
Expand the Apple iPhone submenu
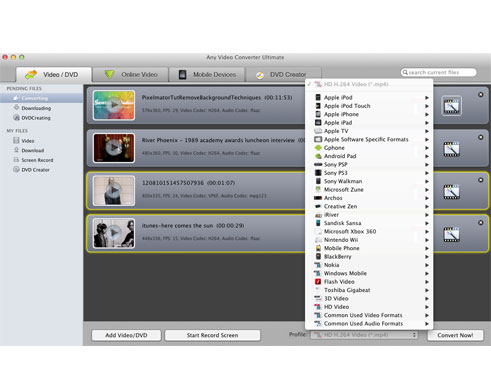[x=369, y=114]
